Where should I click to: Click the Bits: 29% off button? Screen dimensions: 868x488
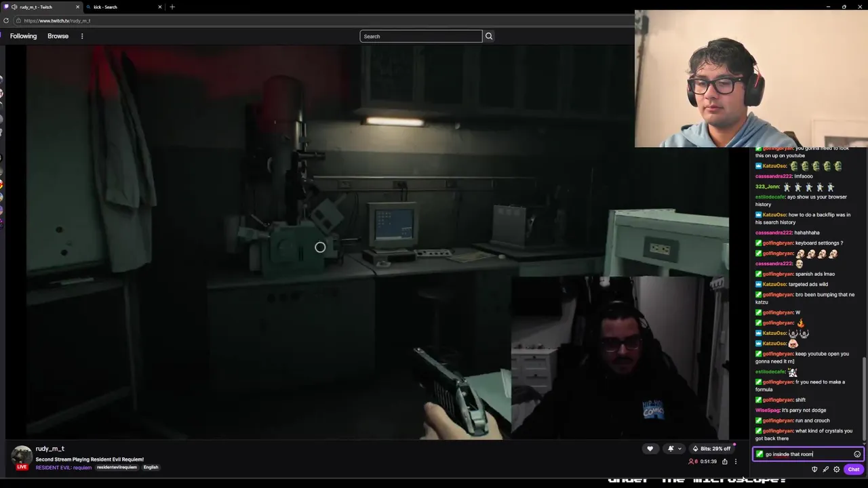711,449
